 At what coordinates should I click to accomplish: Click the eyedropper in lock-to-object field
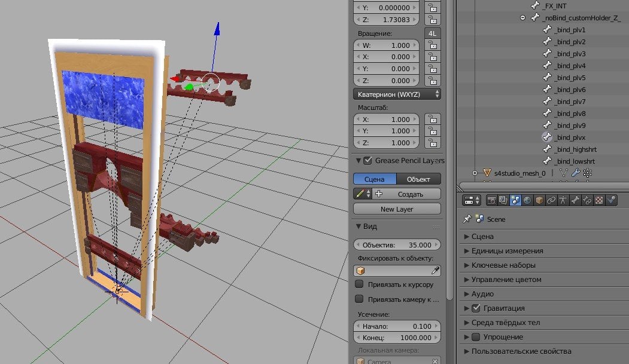tap(435, 271)
